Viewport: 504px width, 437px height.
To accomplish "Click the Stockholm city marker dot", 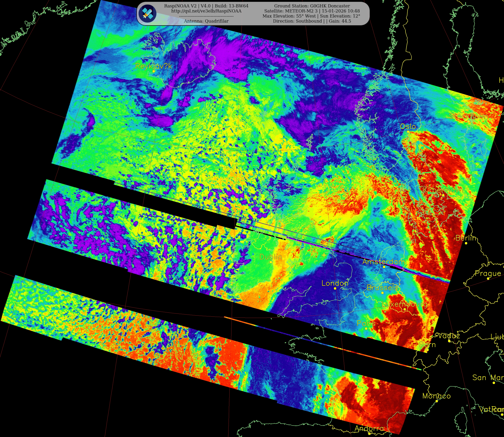I will (x=469, y=121).
